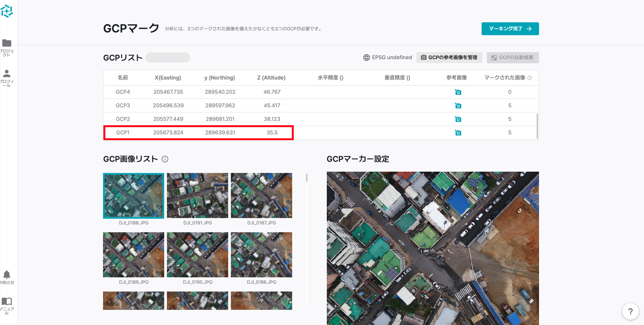Click the GCP4 reference image camera icon
The width and height of the screenshot is (644, 325).
pyautogui.click(x=458, y=92)
